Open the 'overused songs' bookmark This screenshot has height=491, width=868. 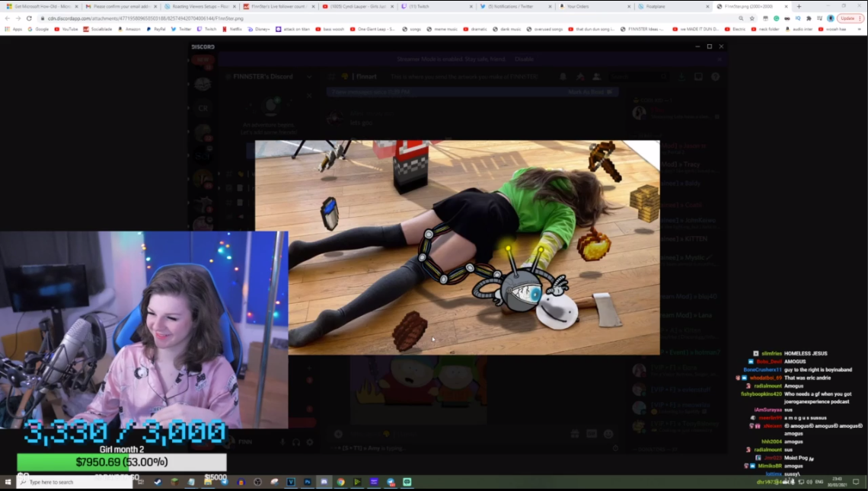point(544,29)
